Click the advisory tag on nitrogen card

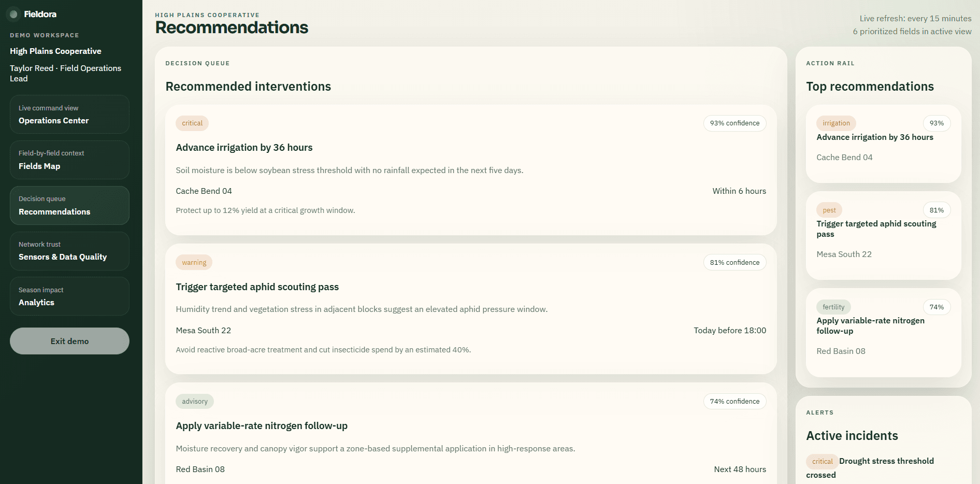point(195,401)
